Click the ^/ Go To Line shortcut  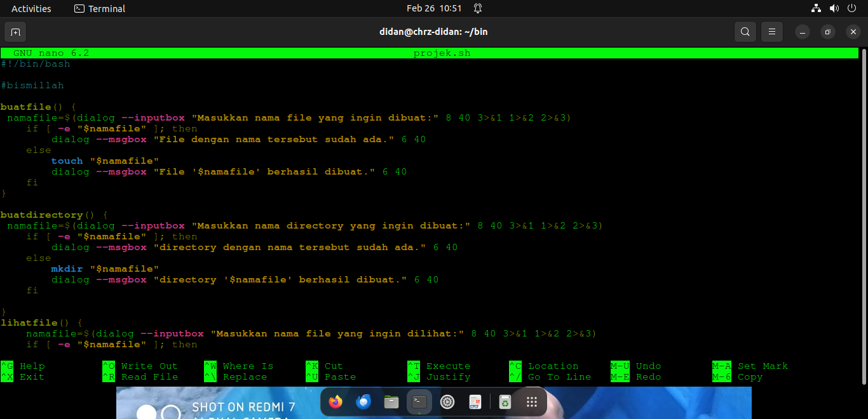(x=550, y=377)
